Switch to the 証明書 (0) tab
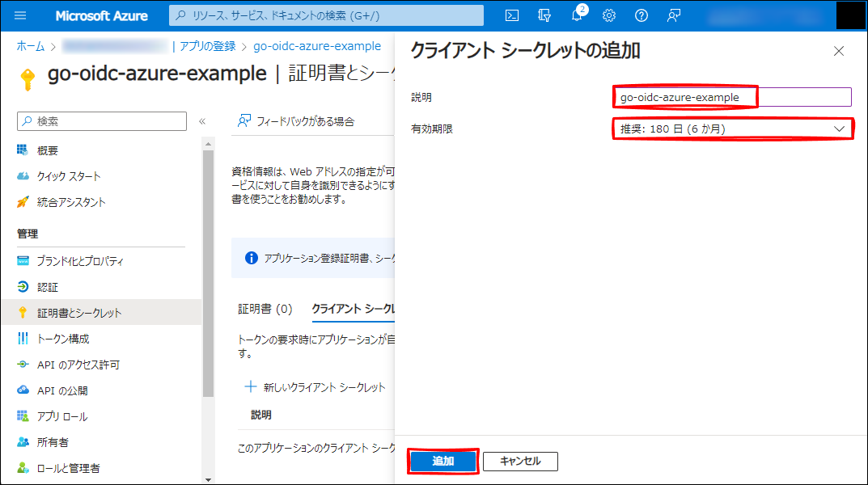The height and width of the screenshot is (485, 868). pyautogui.click(x=265, y=309)
